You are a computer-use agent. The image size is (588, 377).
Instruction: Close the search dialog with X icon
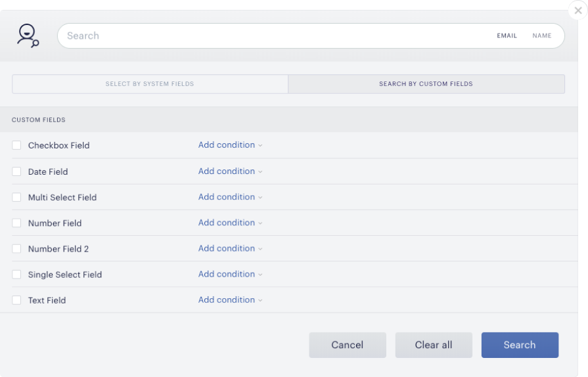click(578, 11)
